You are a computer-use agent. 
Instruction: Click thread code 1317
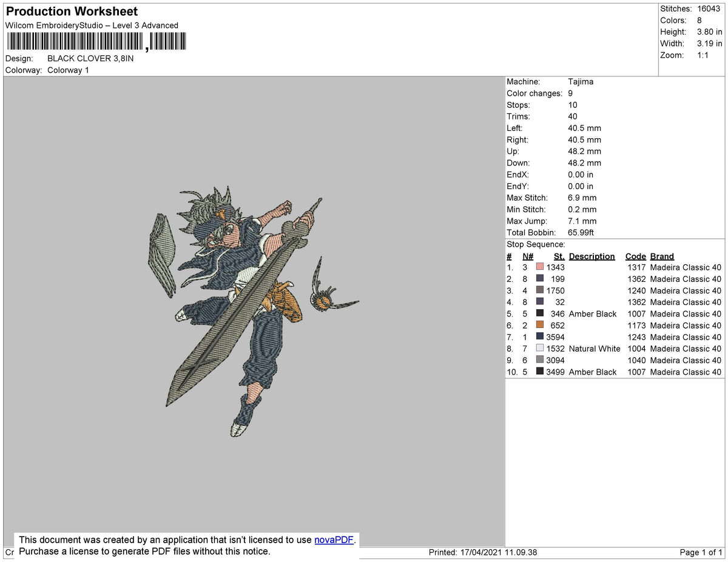[x=636, y=267]
